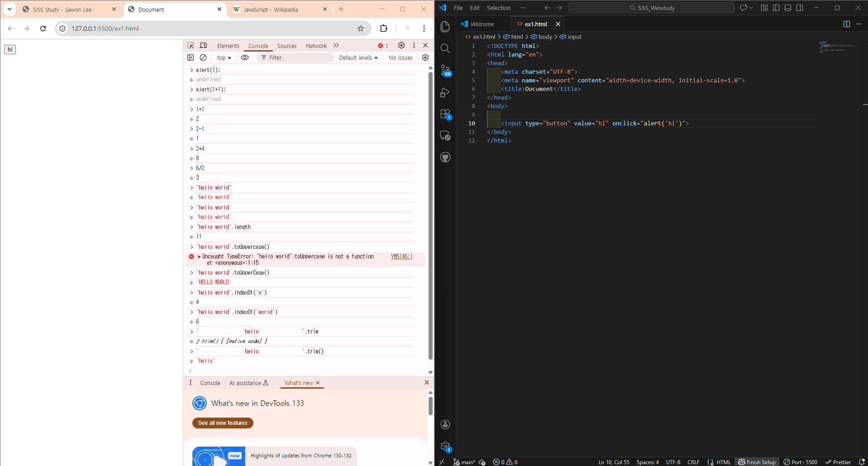Open the Default levels dropdown

pos(358,58)
